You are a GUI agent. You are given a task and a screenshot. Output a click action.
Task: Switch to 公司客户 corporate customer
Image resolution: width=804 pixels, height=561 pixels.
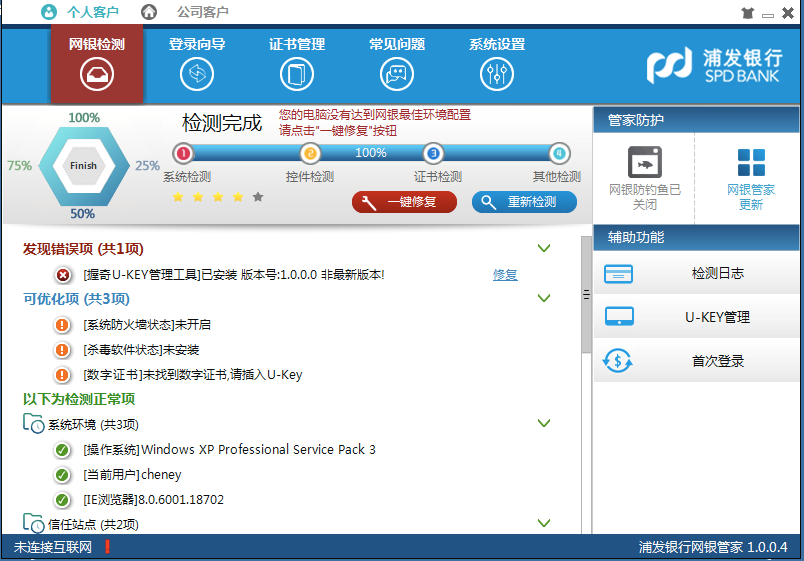tap(202, 12)
